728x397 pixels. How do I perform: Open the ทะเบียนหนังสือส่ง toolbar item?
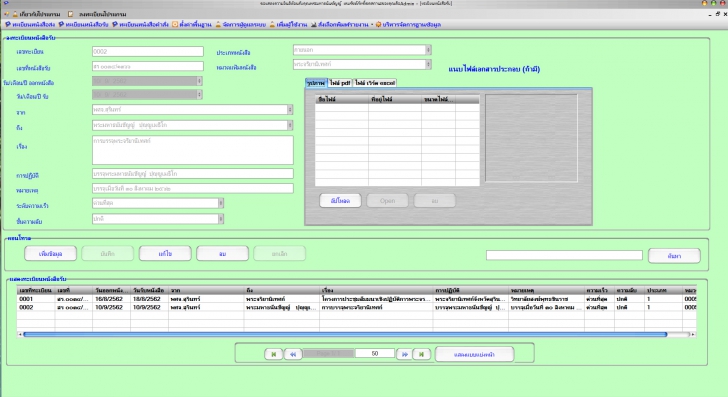tap(30, 24)
